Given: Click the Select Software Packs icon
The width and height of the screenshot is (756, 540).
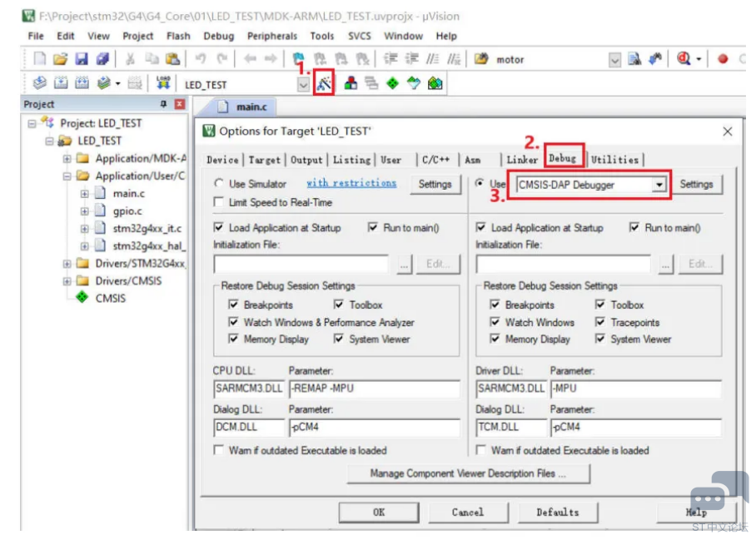Looking at the screenshot, I should pos(414,83).
